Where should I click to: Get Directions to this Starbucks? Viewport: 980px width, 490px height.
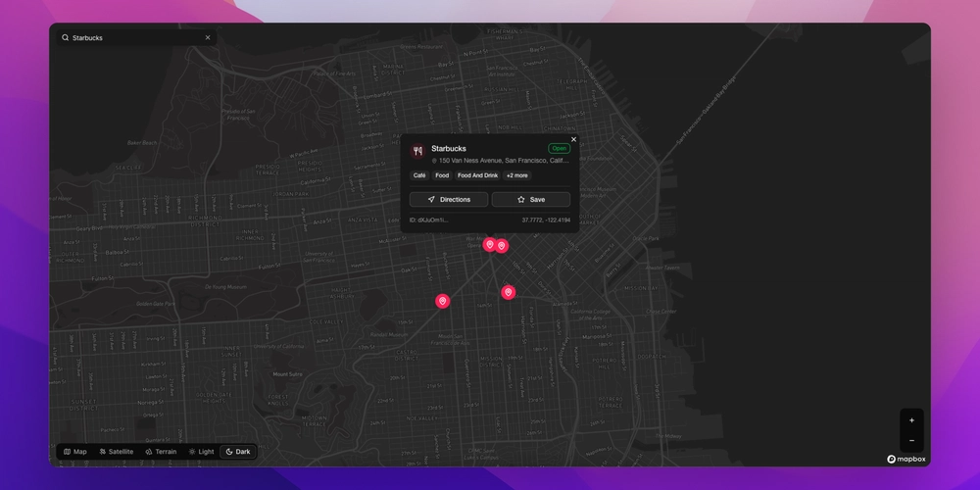pyautogui.click(x=449, y=199)
